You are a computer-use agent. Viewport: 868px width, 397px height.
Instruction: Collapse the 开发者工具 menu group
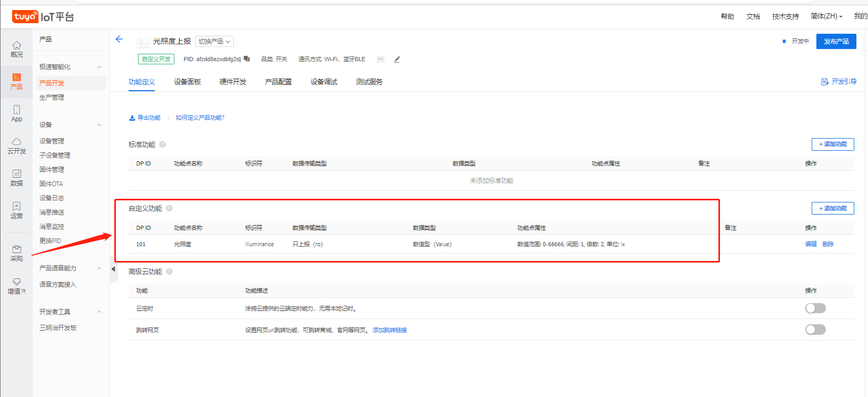tap(100, 312)
